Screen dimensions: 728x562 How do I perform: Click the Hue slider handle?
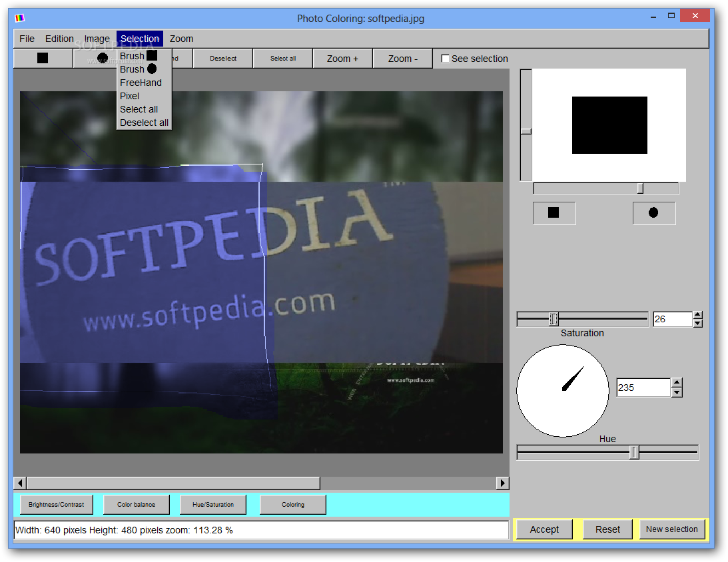[634, 452]
